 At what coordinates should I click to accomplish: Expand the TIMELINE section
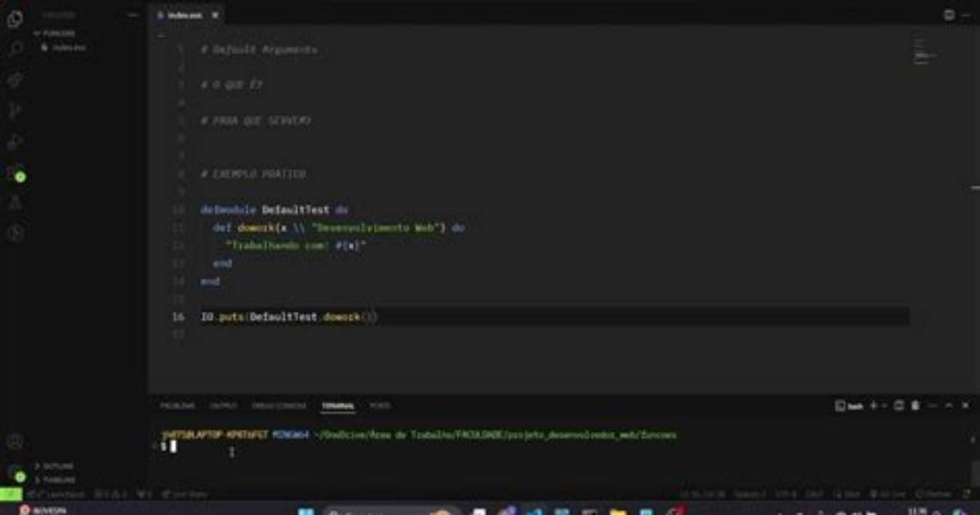(x=54, y=480)
